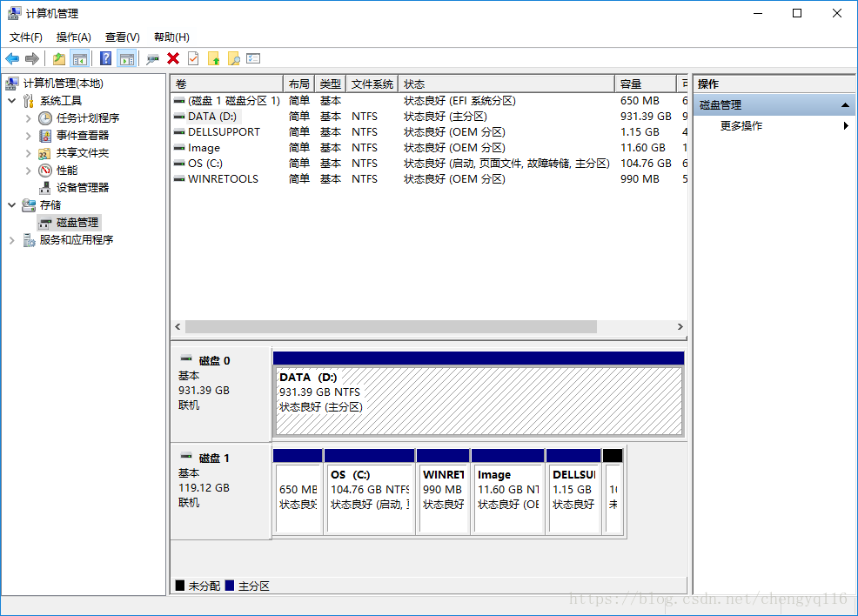Click the Shared Folders icon

[x=45, y=153]
